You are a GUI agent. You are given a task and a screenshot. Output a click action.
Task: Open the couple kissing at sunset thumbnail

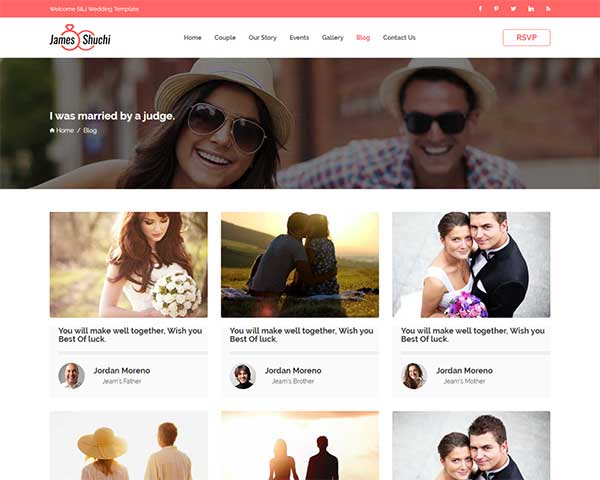coord(300,264)
